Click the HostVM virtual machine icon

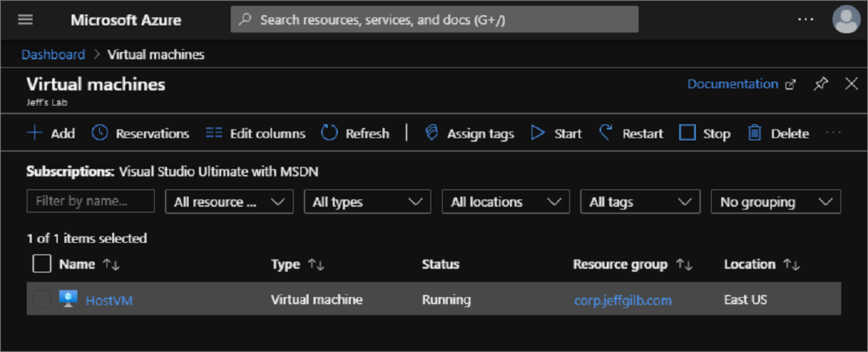pos(68,299)
